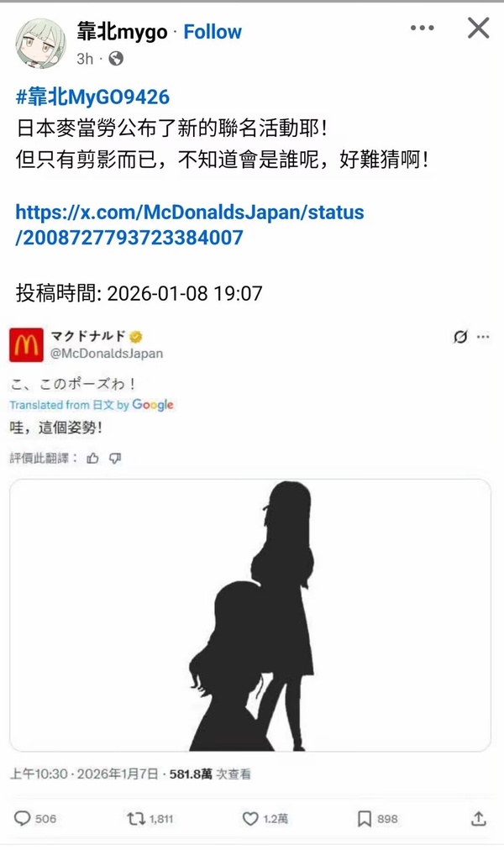Click the tweet's share upload icon
504x850 pixels.
click(478, 819)
